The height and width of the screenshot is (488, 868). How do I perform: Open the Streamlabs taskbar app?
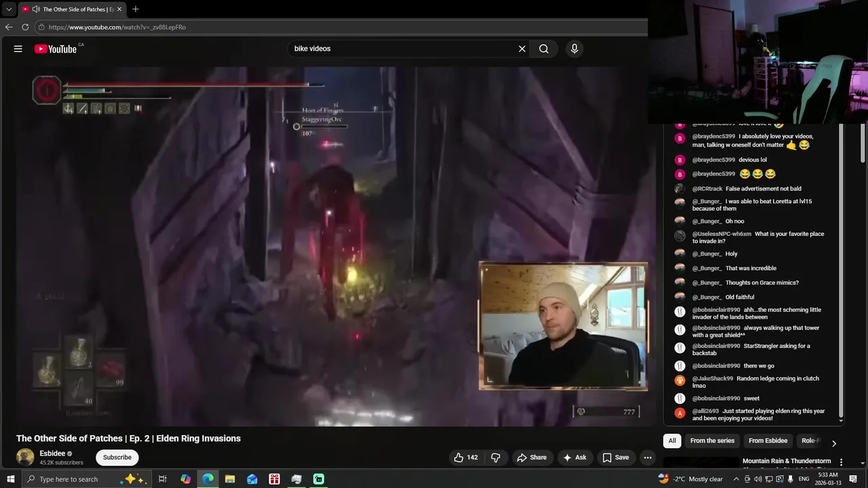(x=319, y=479)
